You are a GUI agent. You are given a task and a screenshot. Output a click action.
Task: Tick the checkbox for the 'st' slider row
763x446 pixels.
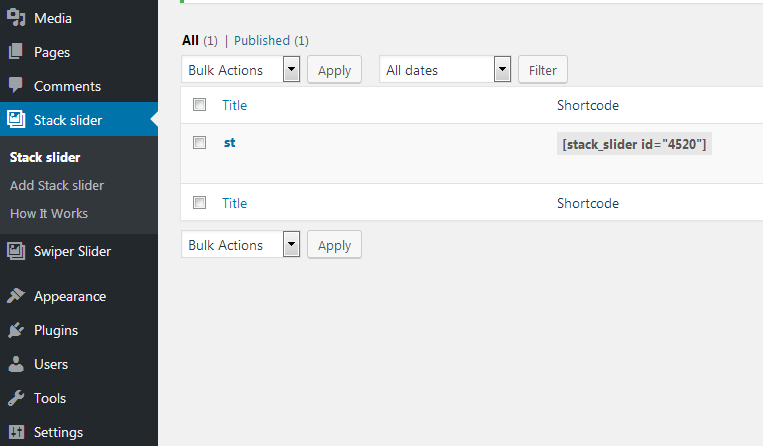pyautogui.click(x=200, y=143)
